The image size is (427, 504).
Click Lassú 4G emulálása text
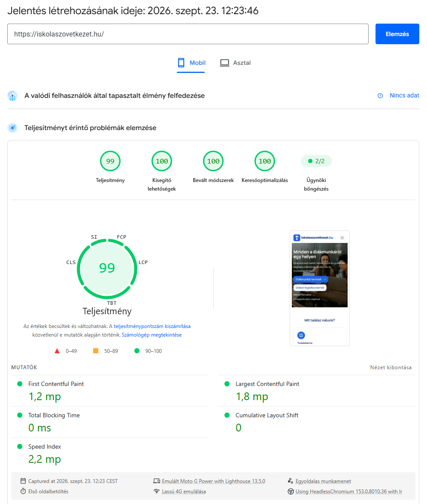coord(184,492)
